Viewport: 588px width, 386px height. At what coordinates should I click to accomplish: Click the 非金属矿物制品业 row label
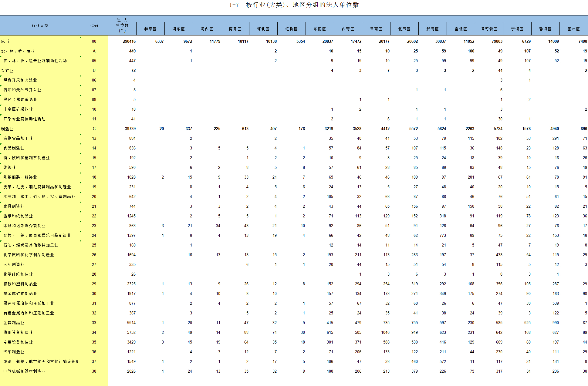click(20, 294)
